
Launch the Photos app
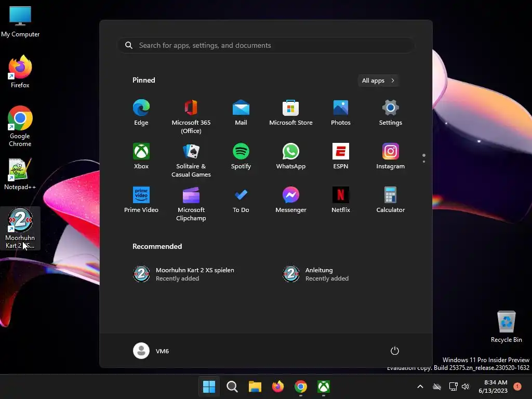coord(341,113)
